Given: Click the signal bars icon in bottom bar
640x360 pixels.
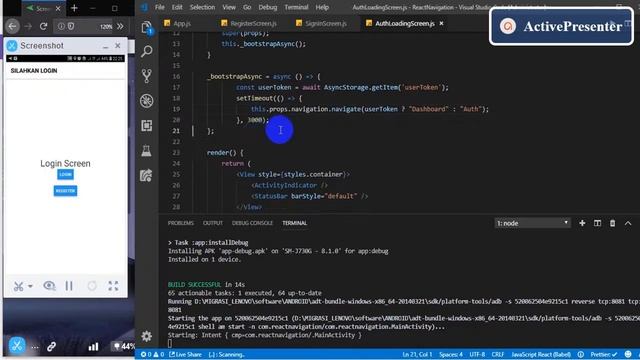Looking at the screenshot, I should click(93, 347).
